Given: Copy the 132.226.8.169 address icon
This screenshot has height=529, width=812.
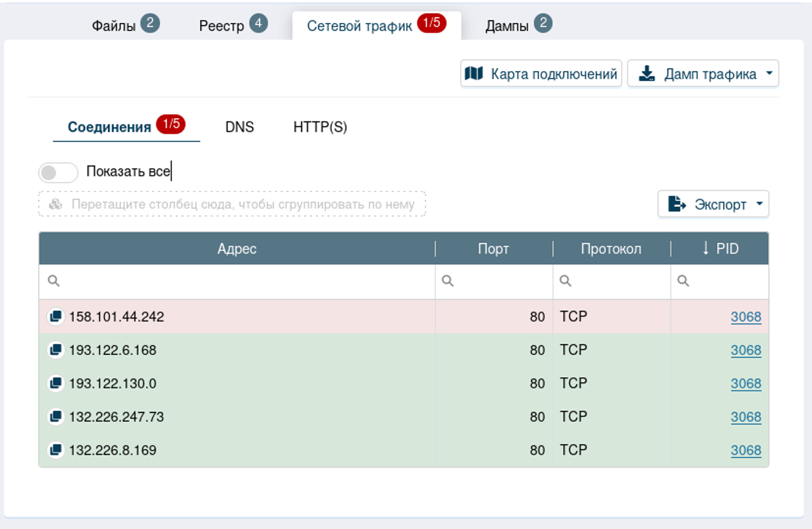Looking at the screenshot, I should (x=56, y=450).
